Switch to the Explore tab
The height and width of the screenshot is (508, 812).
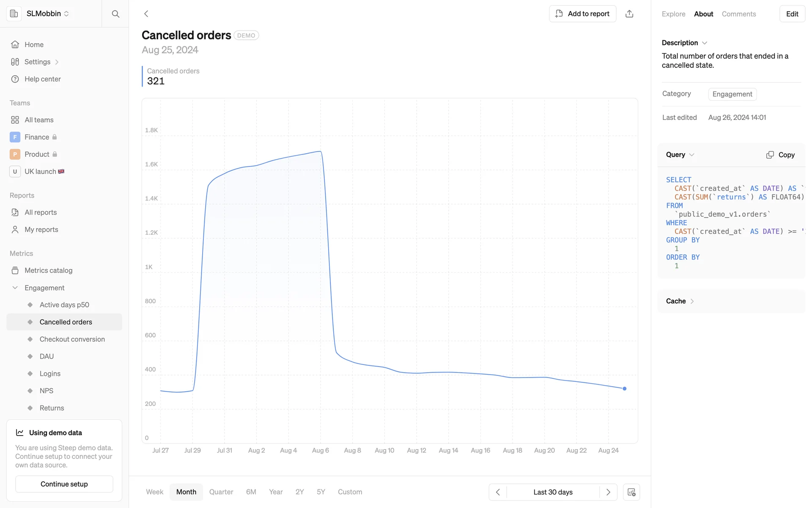(673, 14)
